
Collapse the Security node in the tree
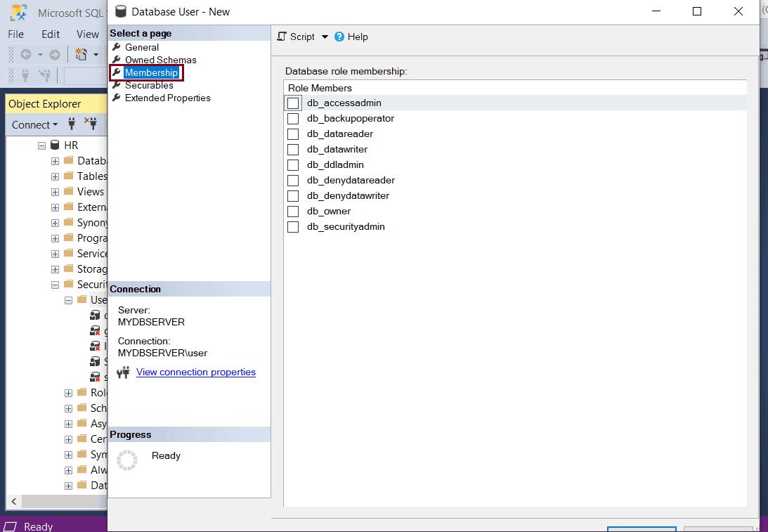pyautogui.click(x=55, y=284)
